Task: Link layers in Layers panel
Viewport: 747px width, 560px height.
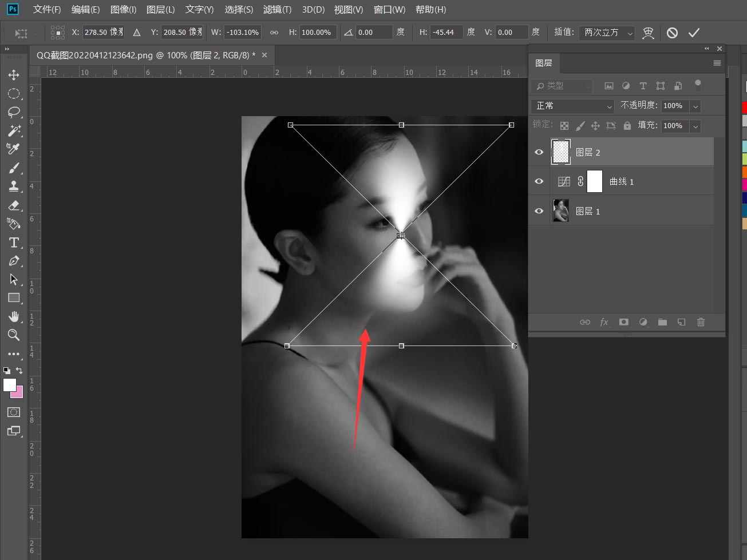Action: (585, 322)
